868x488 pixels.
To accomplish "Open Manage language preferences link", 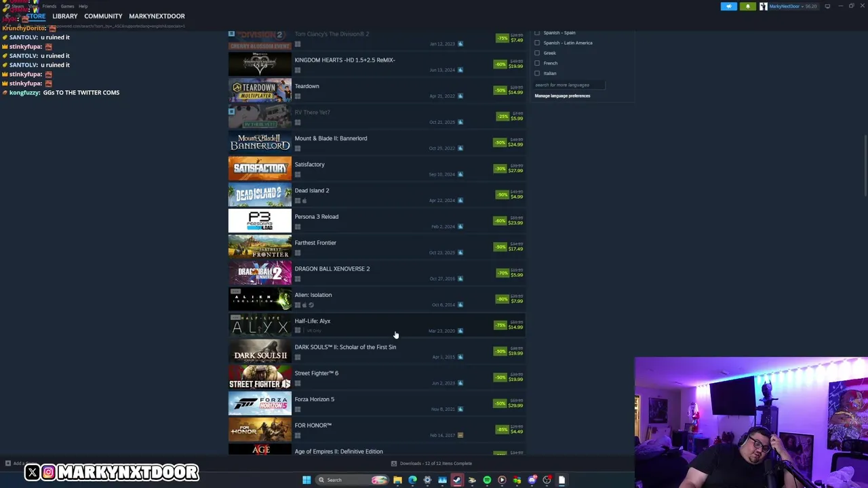I will coord(562,96).
